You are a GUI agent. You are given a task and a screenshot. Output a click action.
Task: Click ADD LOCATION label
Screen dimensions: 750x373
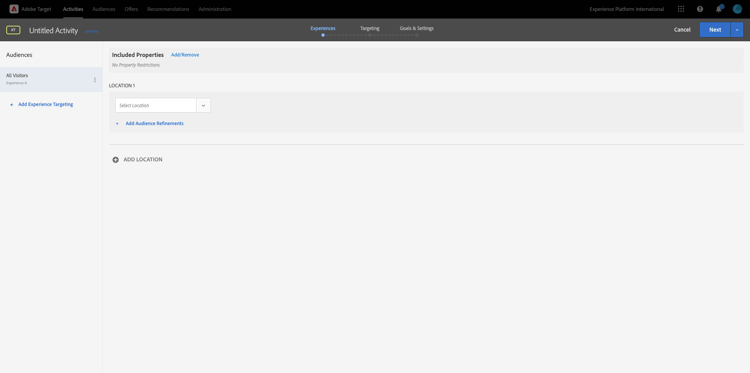tap(143, 160)
